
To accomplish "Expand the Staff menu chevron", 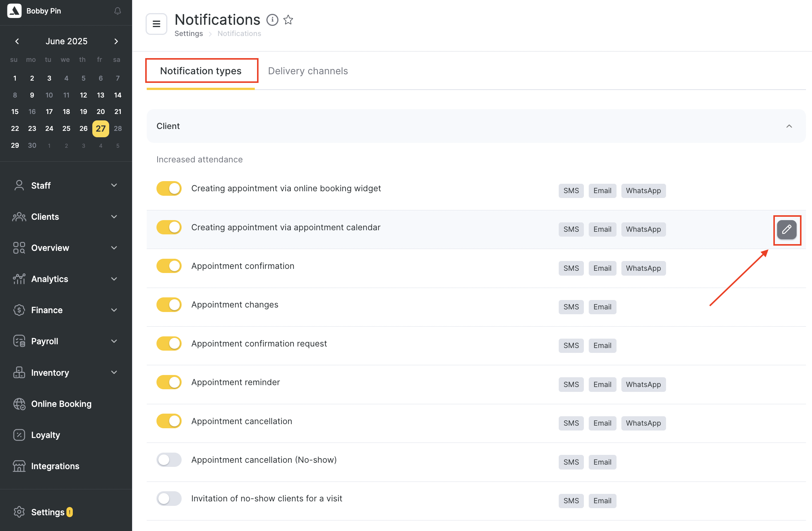I will point(114,185).
